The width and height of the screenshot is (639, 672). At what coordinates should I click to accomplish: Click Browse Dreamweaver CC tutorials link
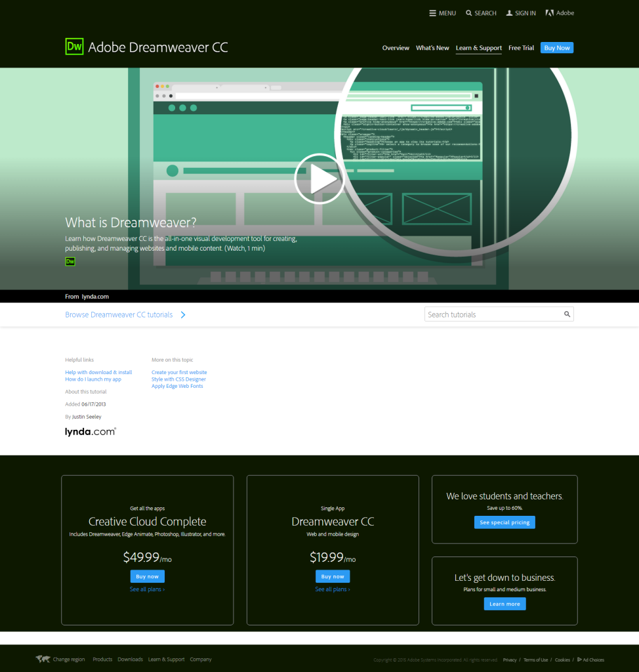119,314
